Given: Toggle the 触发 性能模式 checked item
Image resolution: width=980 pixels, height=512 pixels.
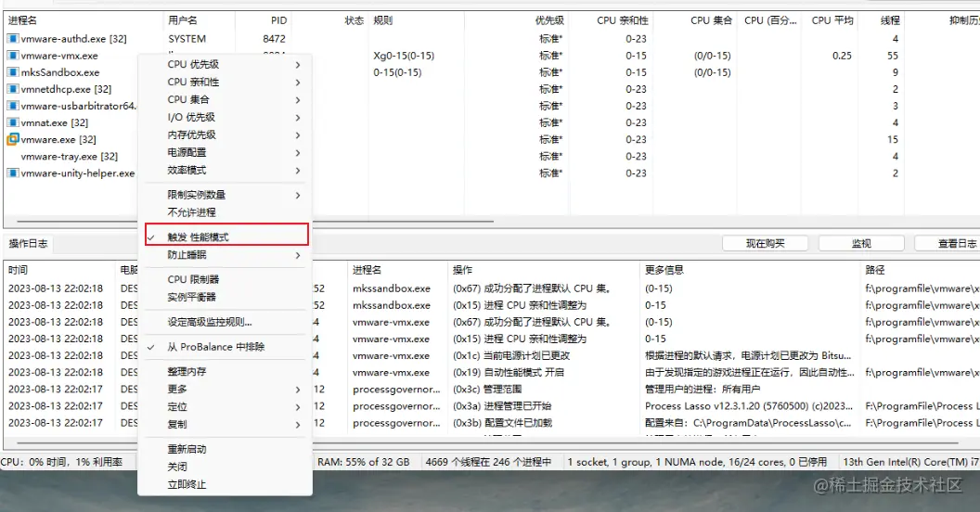Looking at the screenshot, I should coord(226,235).
